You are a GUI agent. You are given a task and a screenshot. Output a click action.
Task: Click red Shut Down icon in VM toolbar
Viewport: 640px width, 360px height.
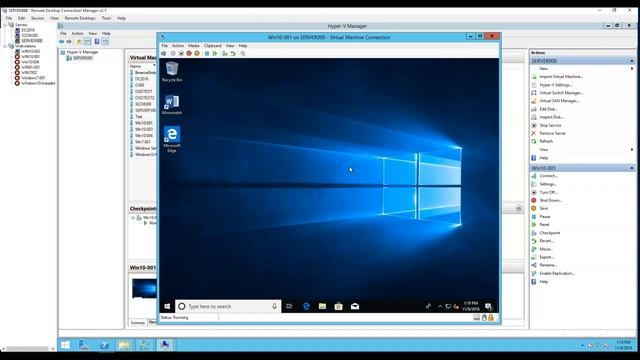(189, 53)
